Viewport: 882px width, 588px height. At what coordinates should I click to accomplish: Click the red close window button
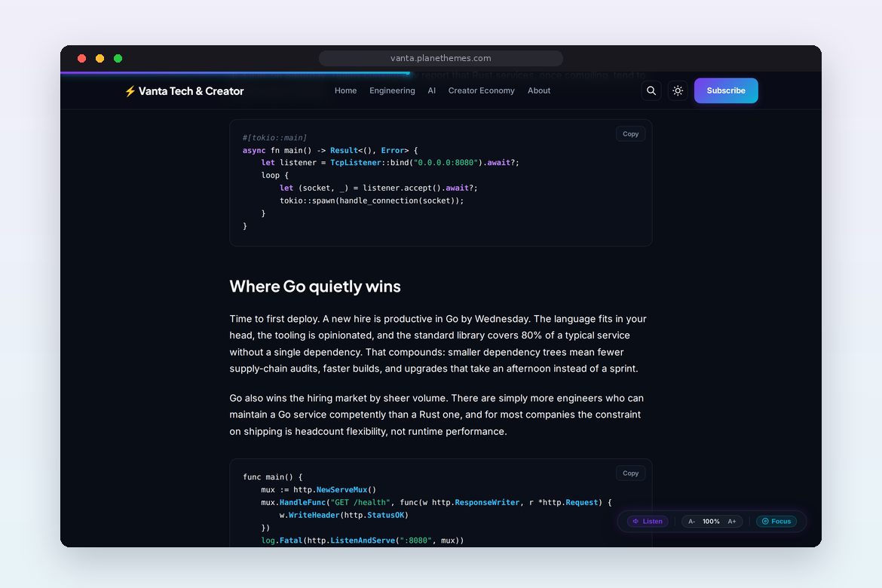coord(81,59)
